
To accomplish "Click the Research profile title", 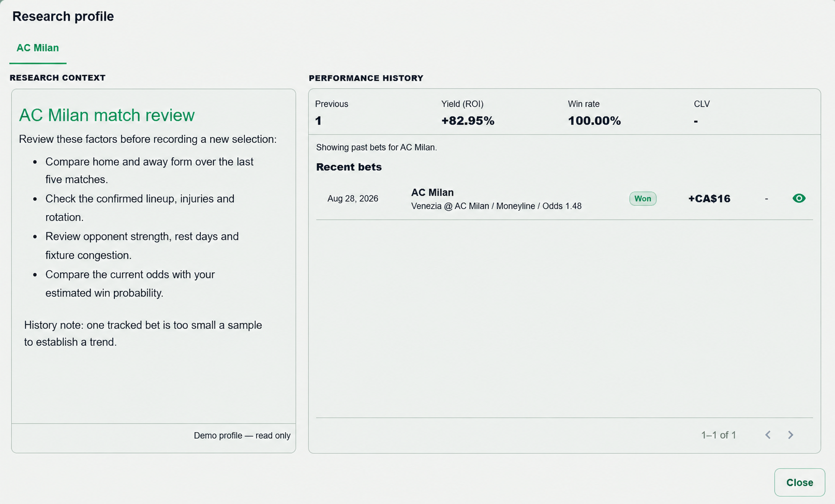I will point(63,17).
